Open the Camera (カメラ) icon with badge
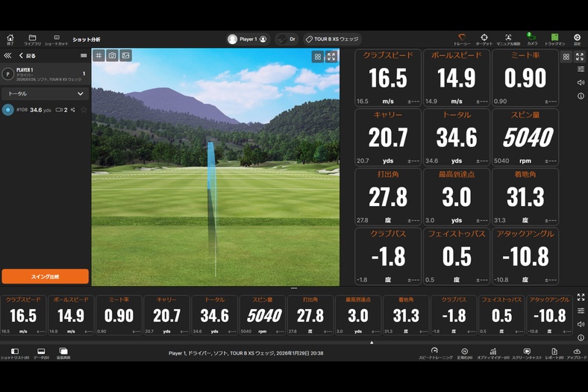The width and height of the screenshot is (588, 392). click(531, 39)
